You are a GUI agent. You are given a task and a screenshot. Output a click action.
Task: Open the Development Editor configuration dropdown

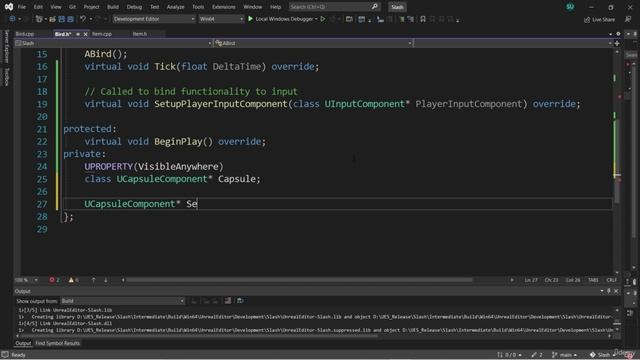[x=154, y=19]
